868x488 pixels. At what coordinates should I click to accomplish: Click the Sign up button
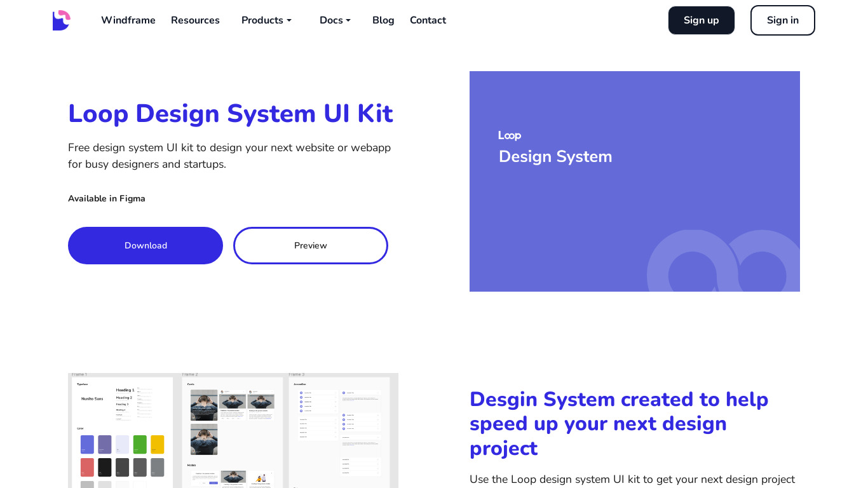pos(702,20)
